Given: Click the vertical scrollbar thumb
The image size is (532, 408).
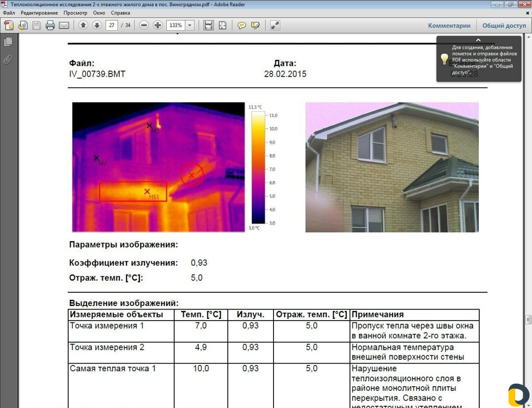Looking at the screenshot, I should click(528, 320).
